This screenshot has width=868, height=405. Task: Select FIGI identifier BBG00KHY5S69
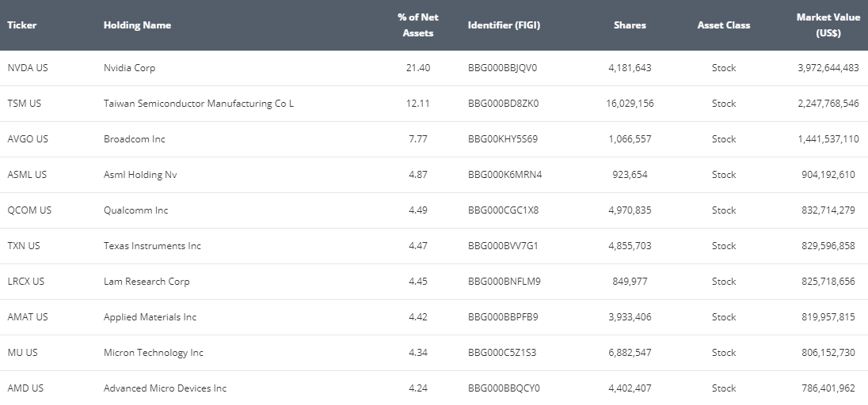tap(503, 139)
